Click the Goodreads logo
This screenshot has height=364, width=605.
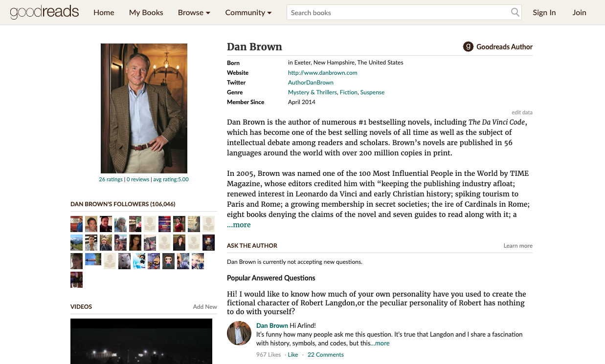[44, 12]
